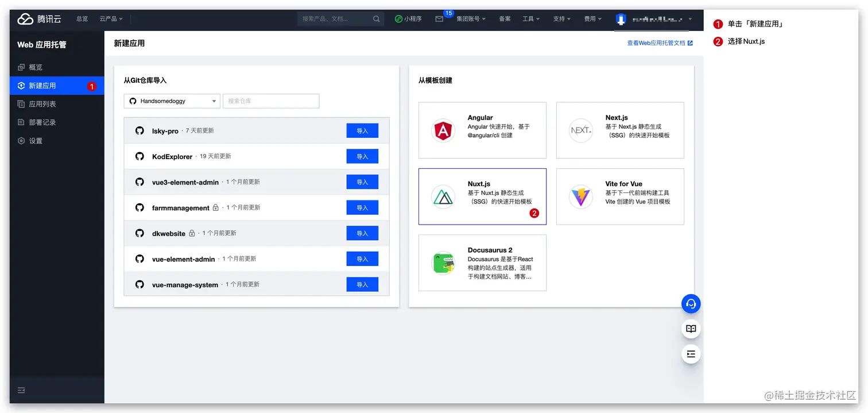Click the 部署记录 sidebar icon
This screenshot has width=868, height=413.
21,122
